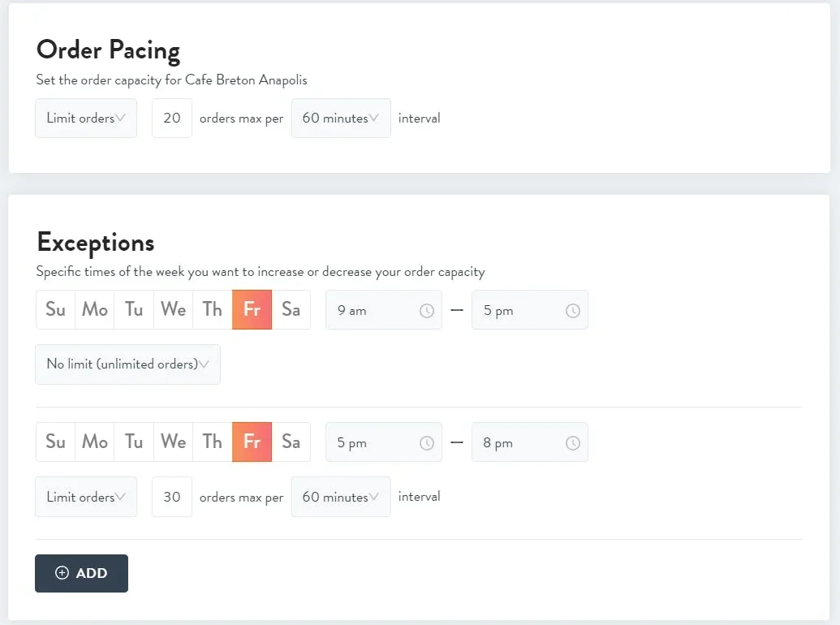This screenshot has height=625, width=840.
Task: Toggle Th in the 5 pm–8 pm exception
Action: click(213, 442)
